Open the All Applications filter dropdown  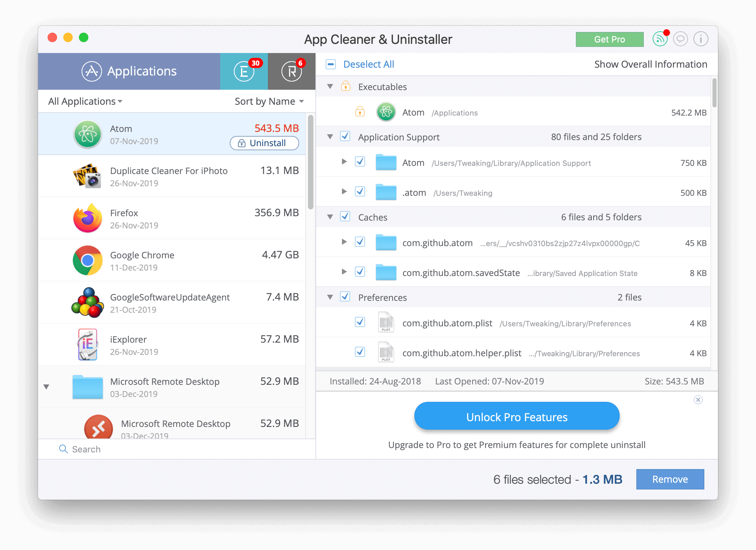tap(85, 101)
